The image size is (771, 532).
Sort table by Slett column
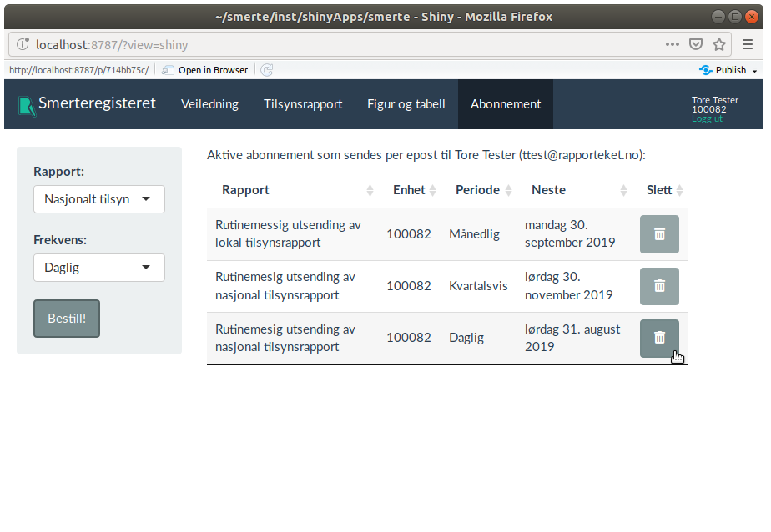[659, 190]
